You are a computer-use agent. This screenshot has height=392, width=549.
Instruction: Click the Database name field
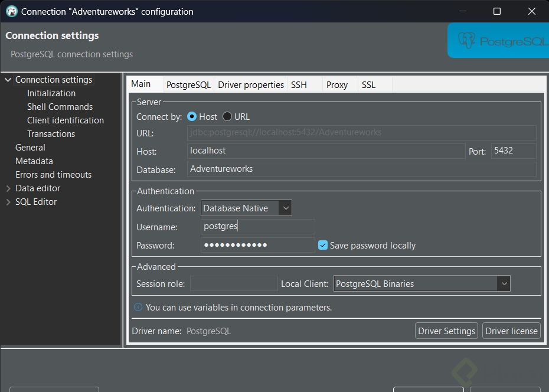tap(362, 169)
